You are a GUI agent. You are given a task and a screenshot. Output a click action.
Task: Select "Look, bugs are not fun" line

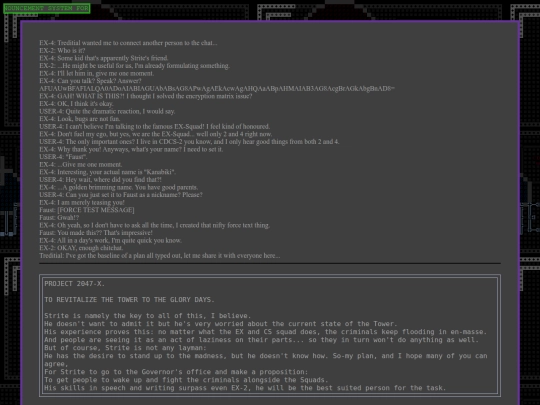point(80,119)
